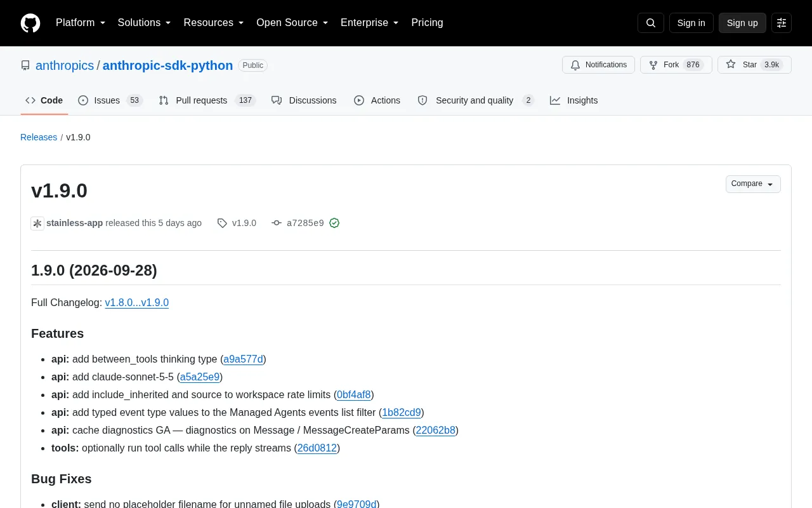
Task: Go back to Releases breadcrumb
Action: point(39,137)
